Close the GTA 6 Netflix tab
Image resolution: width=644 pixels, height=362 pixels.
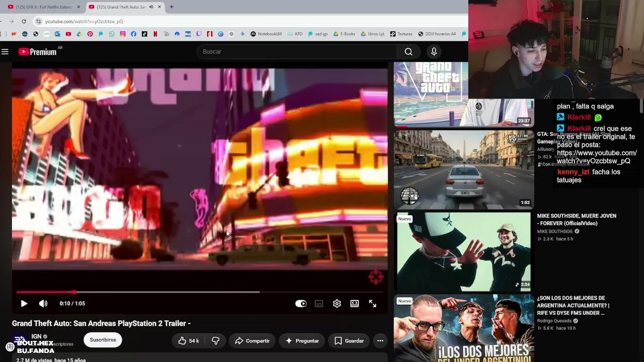click(x=78, y=7)
